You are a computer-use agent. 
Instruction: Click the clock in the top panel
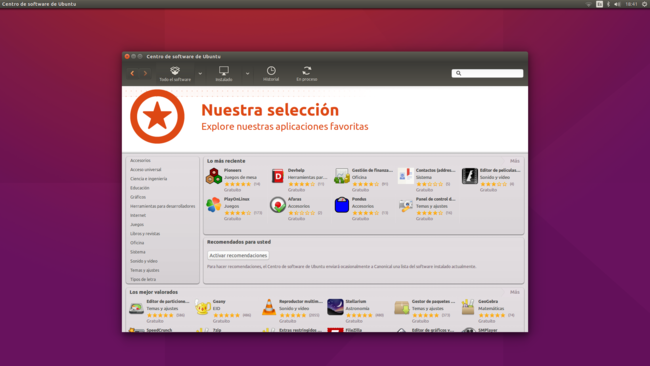(631, 4)
